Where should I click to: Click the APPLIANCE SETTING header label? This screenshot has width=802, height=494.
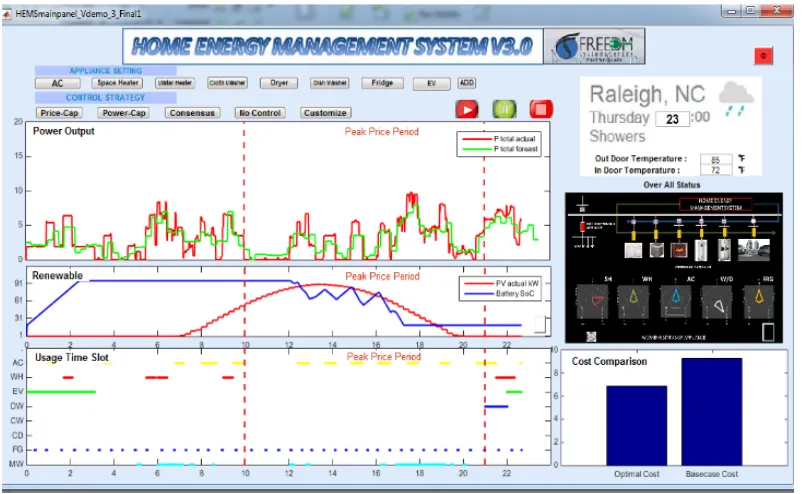pos(105,71)
